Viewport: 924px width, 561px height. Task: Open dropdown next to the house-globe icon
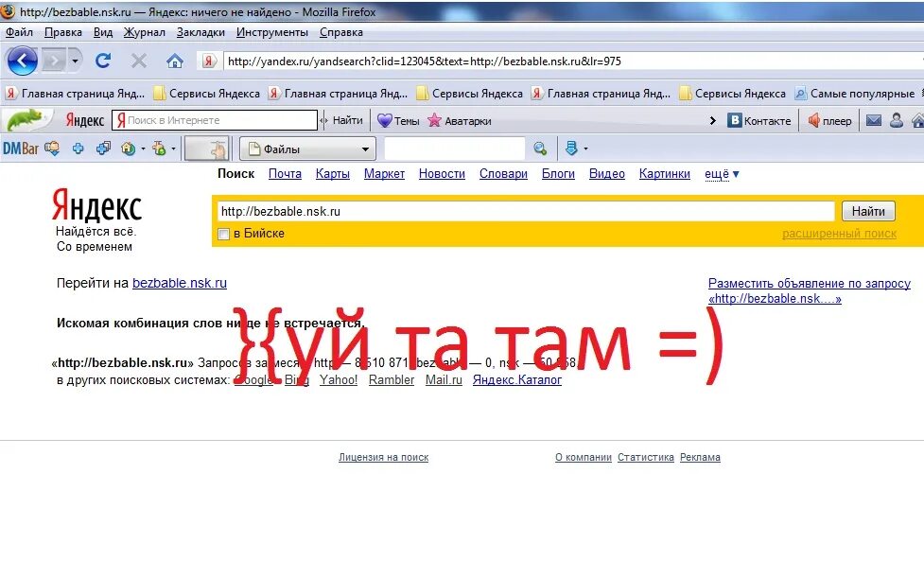(x=143, y=149)
